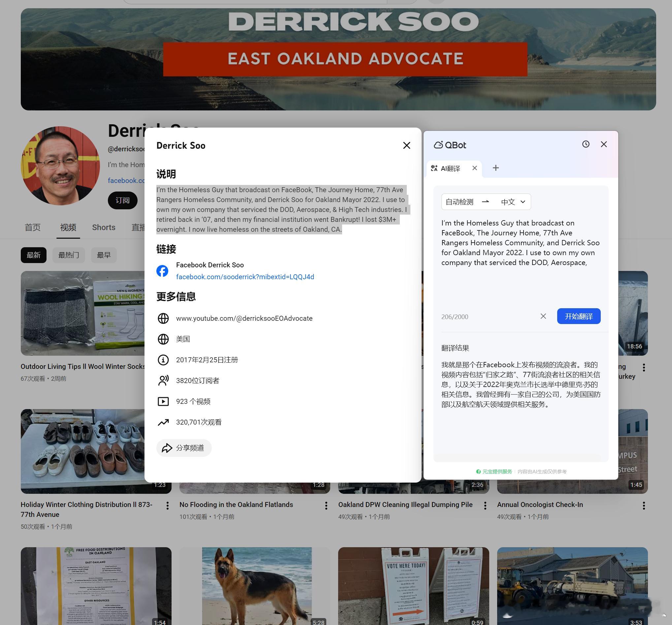Open options for Annual Oncologist Check-In video

(x=644, y=505)
